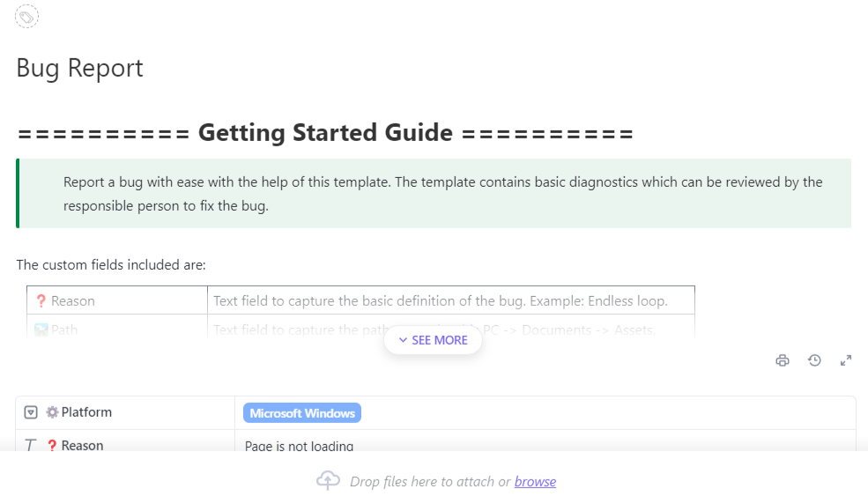Click the add tags icon above title
This screenshot has width=868, height=504.
[x=27, y=17]
